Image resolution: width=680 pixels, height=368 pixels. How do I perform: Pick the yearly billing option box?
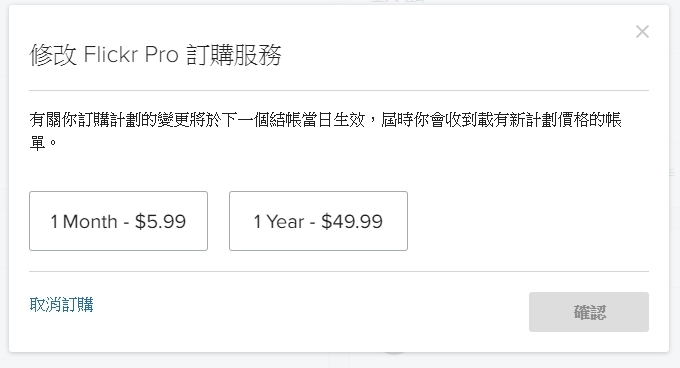click(x=318, y=221)
